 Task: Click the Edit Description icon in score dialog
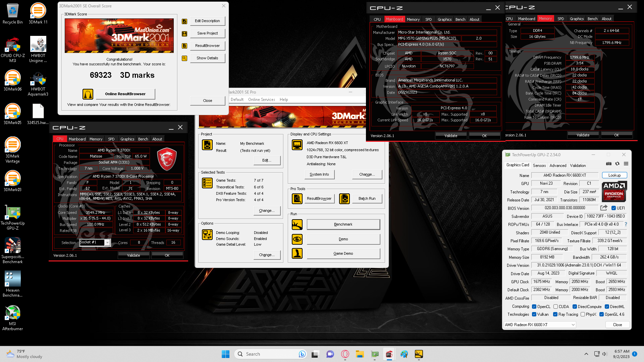[x=184, y=21]
